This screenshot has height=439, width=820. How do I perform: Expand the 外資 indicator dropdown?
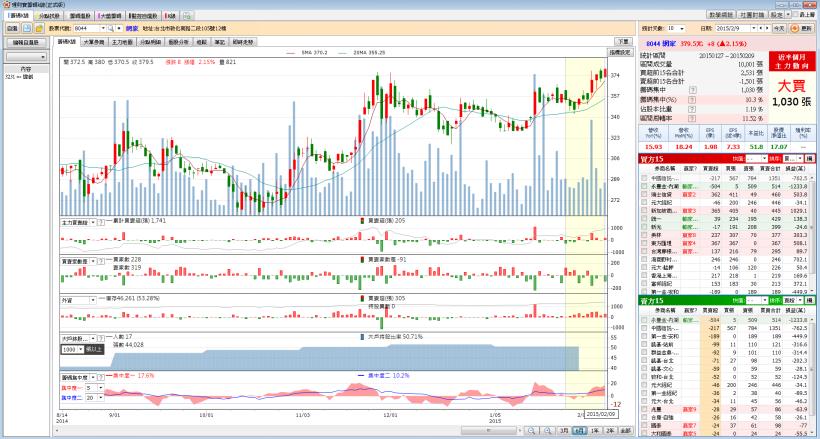tap(91, 299)
